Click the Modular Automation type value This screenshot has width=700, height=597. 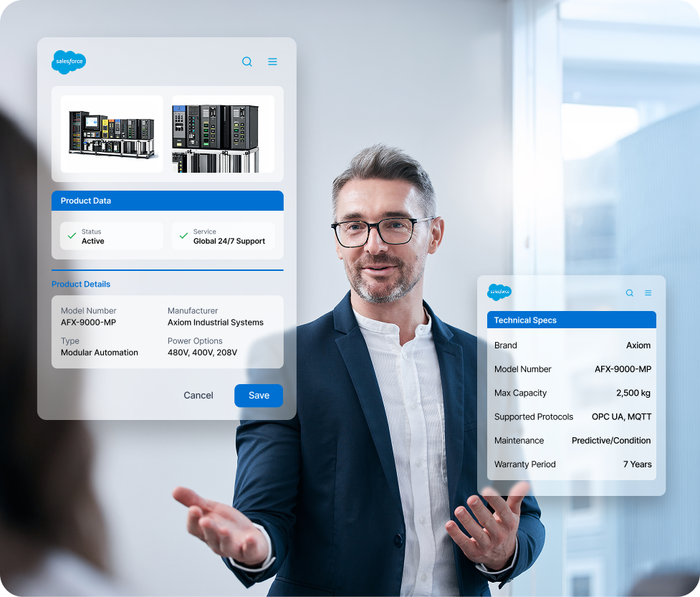click(100, 353)
